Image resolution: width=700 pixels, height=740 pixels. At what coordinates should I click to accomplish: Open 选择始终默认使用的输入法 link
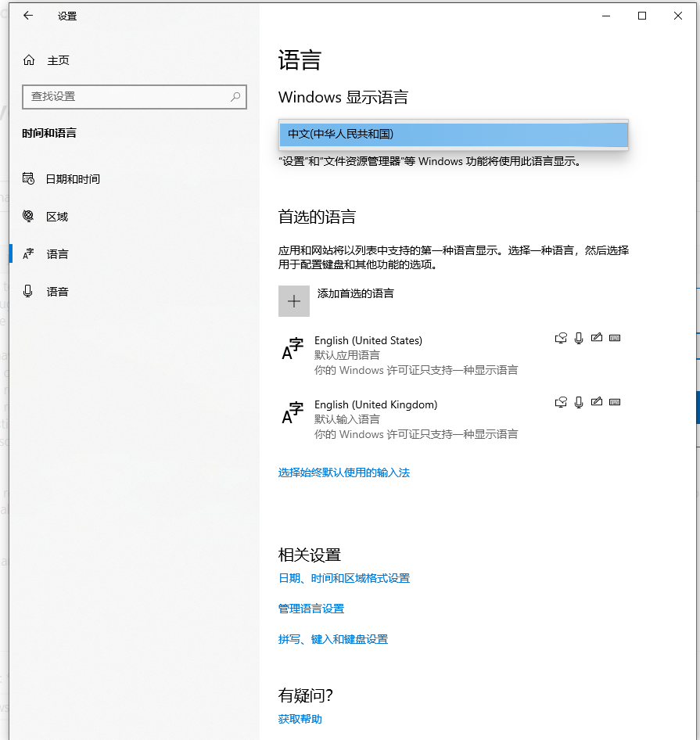tap(343, 472)
